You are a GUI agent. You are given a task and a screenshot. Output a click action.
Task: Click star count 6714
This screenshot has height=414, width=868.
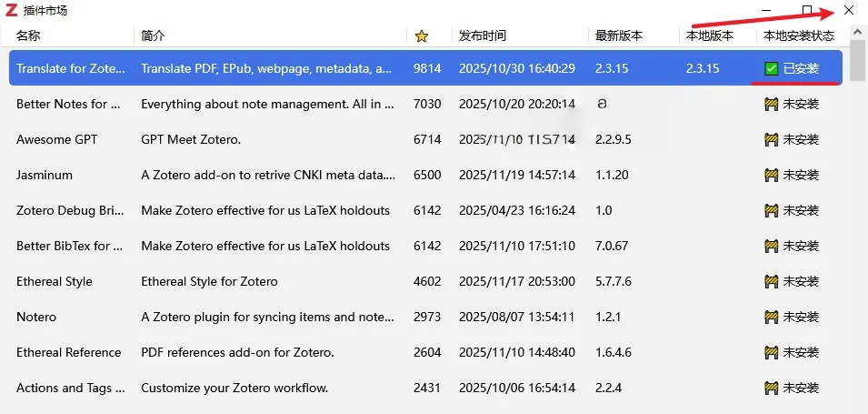click(x=427, y=139)
